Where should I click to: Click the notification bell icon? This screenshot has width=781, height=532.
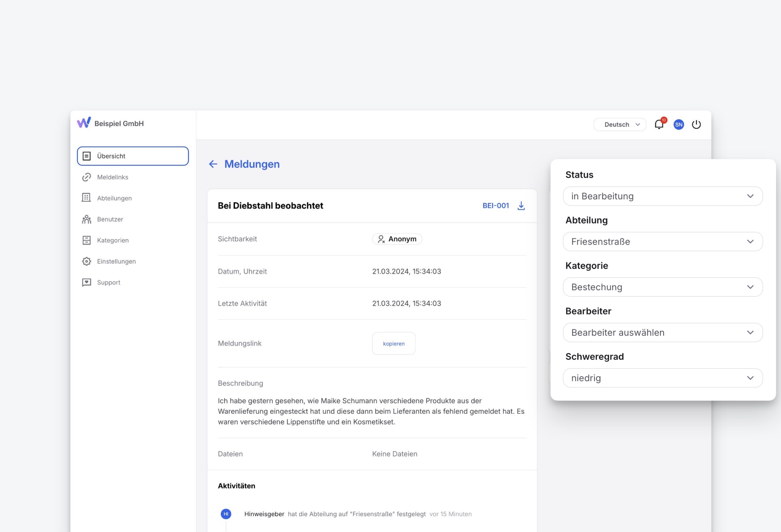click(x=659, y=124)
